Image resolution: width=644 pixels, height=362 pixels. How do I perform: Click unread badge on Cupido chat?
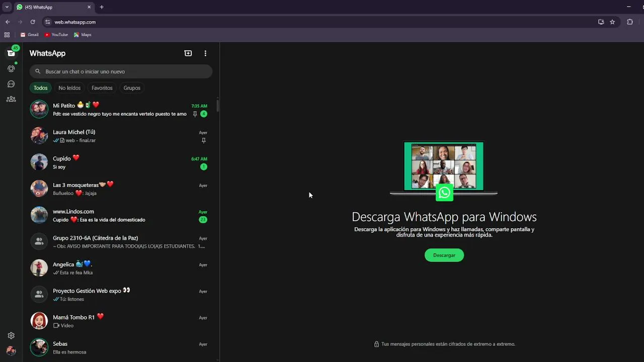point(203,167)
